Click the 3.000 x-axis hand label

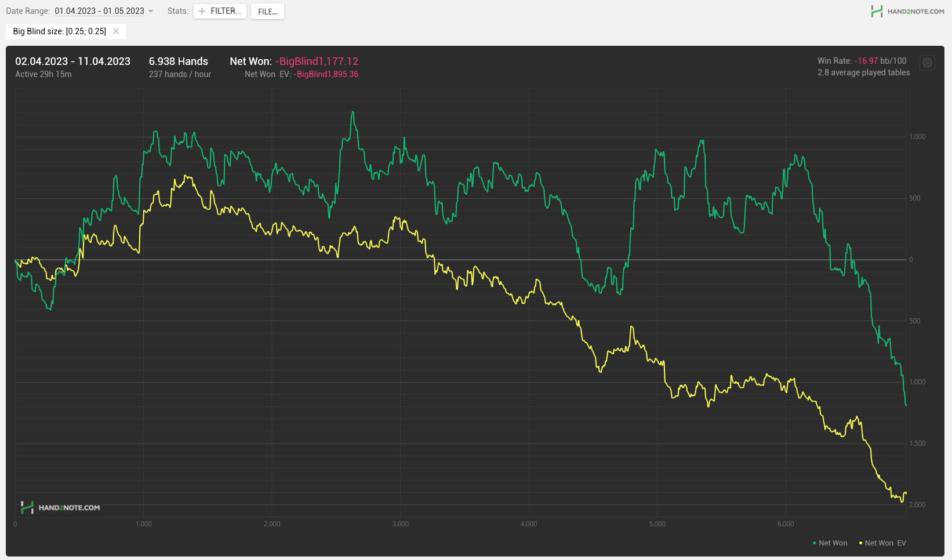[401, 524]
